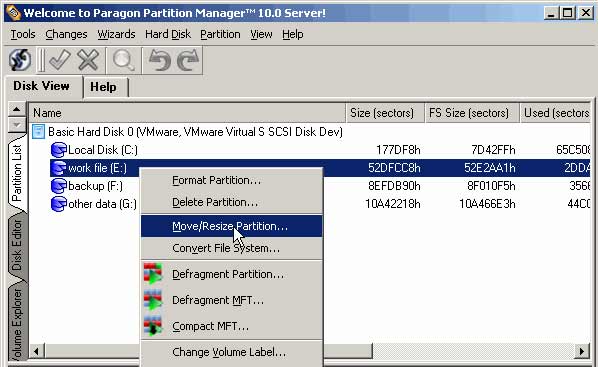Open the Partition menu
The image size is (598, 367).
220,34
